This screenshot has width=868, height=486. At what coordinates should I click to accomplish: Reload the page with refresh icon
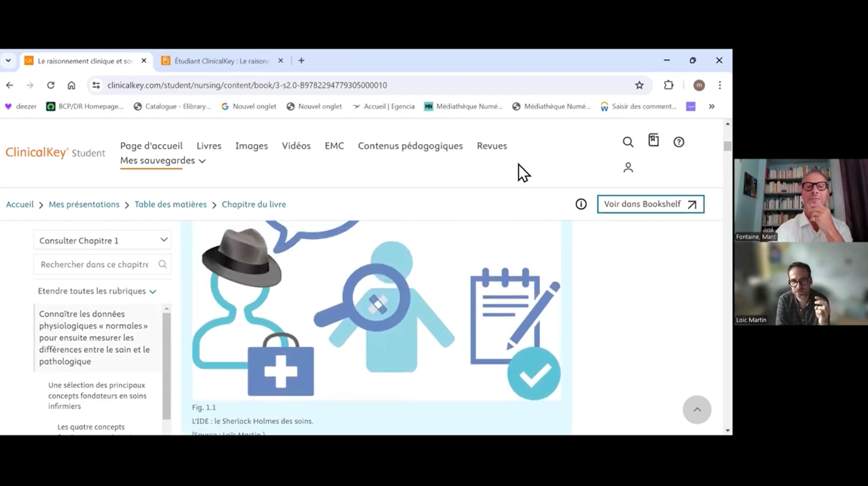click(51, 85)
